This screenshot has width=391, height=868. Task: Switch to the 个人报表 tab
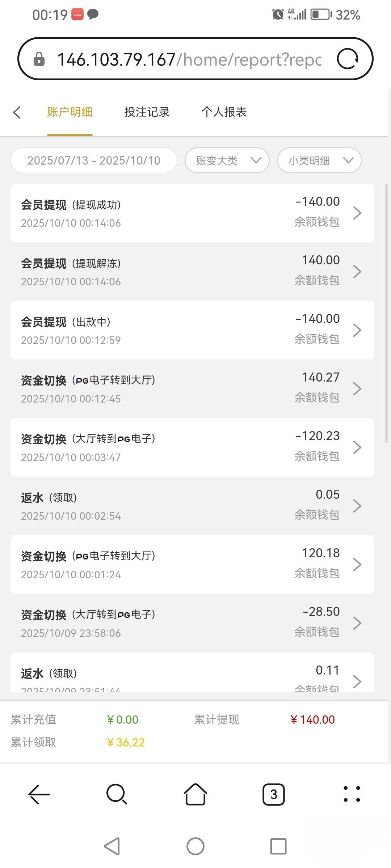click(224, 112)
